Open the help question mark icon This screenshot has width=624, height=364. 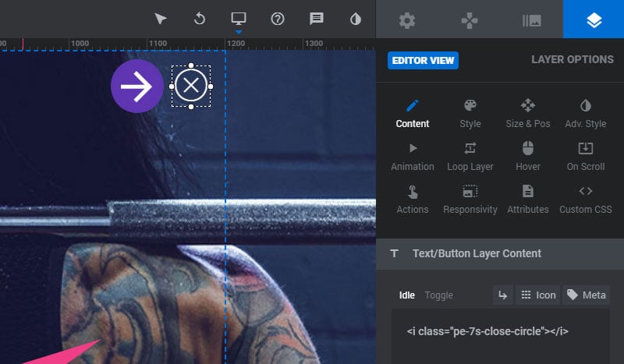(x=278, y=19)
